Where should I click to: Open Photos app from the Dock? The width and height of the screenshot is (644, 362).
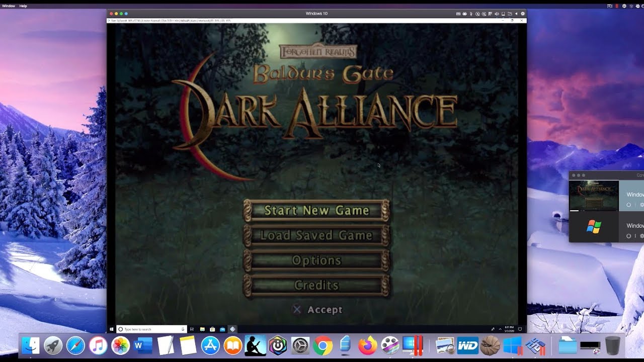point(121,345)
